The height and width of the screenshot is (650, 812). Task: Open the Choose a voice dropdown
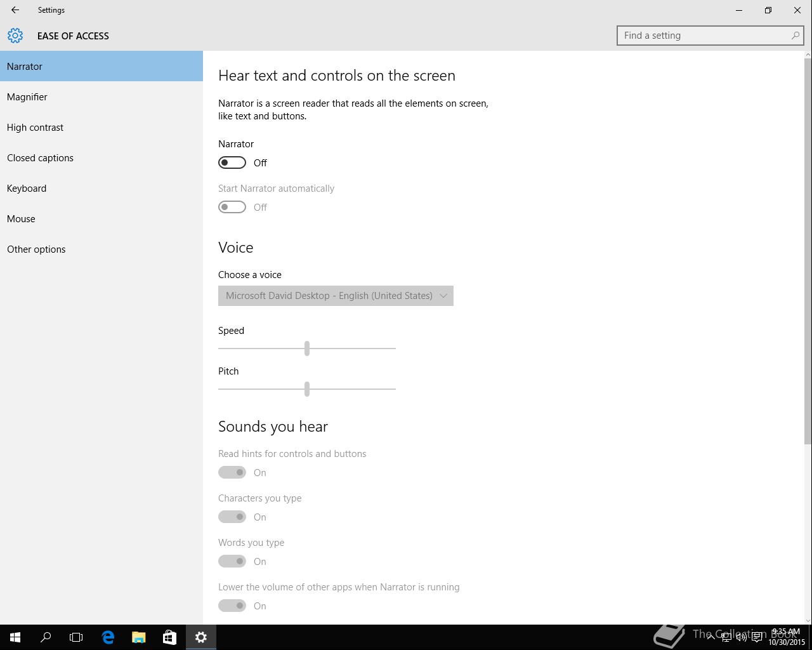click(x=336, y=296)
